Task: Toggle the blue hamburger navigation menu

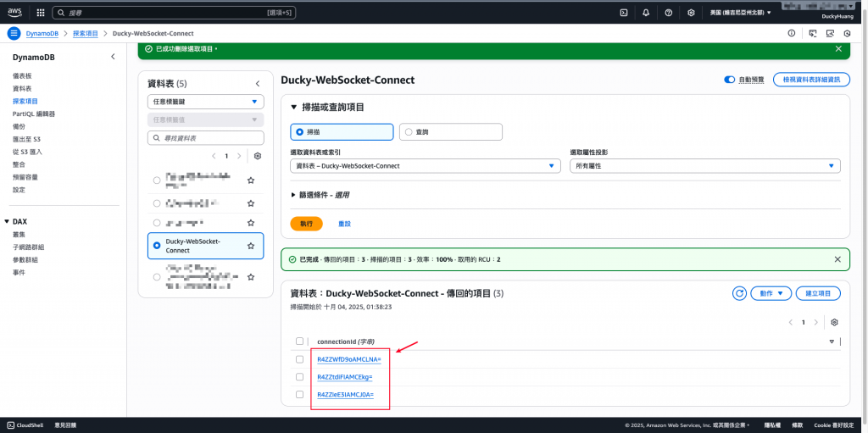Action: [x=14, y=33]
